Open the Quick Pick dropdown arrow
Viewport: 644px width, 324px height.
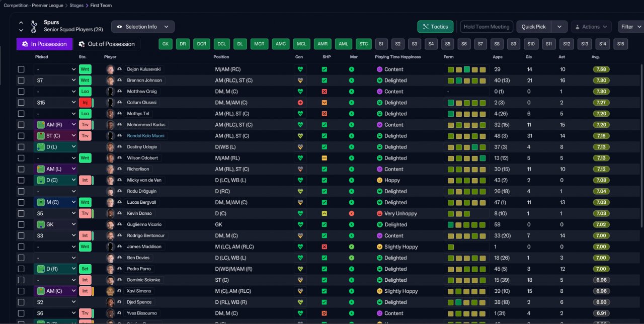click(x=559, y=27)
